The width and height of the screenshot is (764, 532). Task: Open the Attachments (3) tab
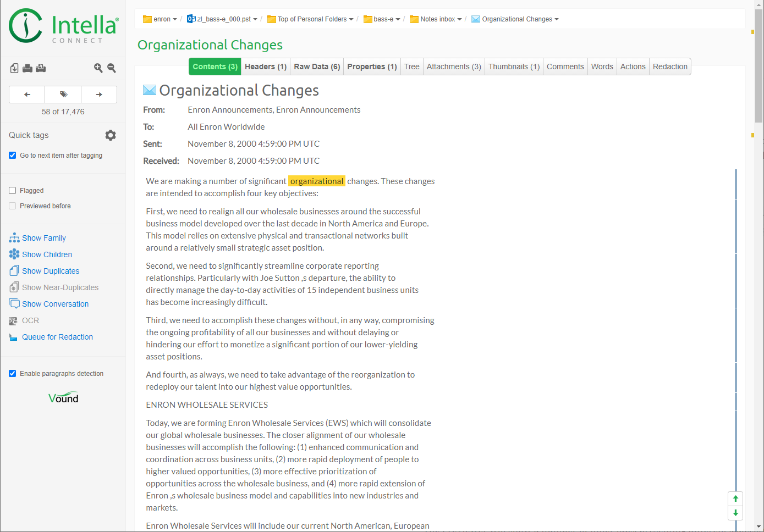click(x=454, y=66)
